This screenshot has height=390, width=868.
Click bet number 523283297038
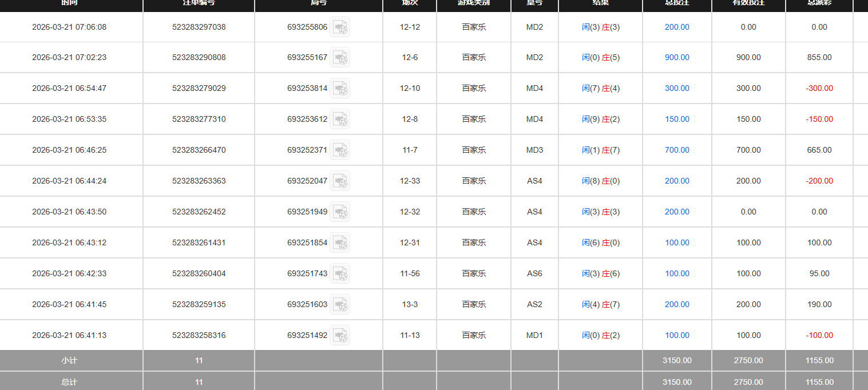(x=199, y=27)
